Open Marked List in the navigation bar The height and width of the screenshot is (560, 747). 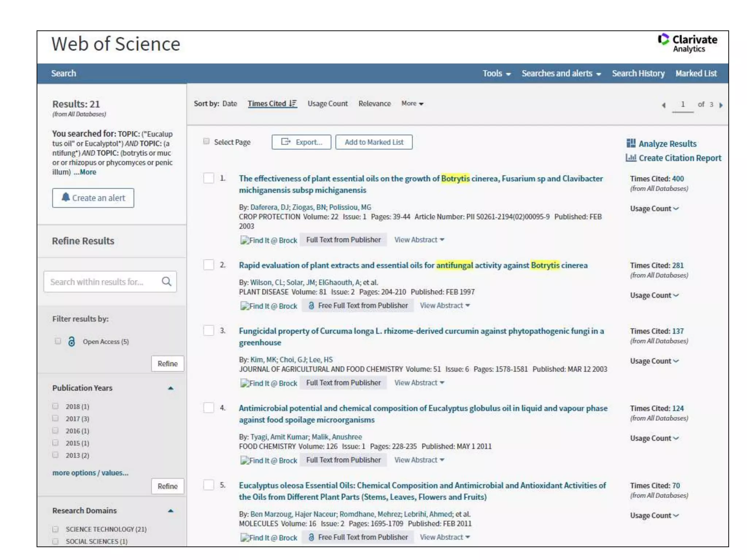[x=696, y=74]
